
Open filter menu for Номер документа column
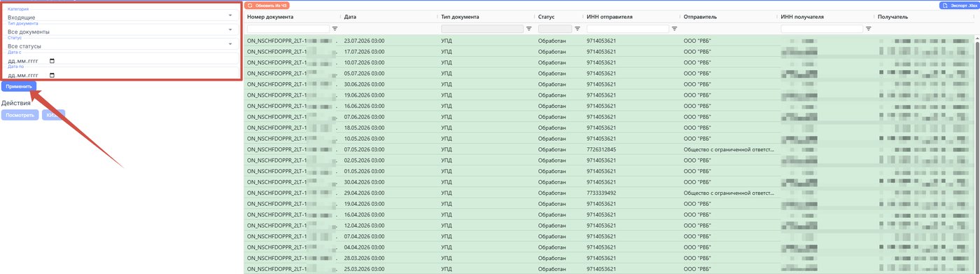335,29
